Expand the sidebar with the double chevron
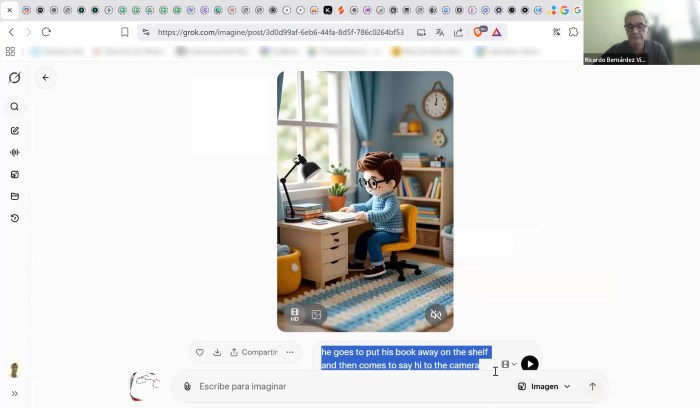Viewport: 700px width, 408px height. pos(14,393)
